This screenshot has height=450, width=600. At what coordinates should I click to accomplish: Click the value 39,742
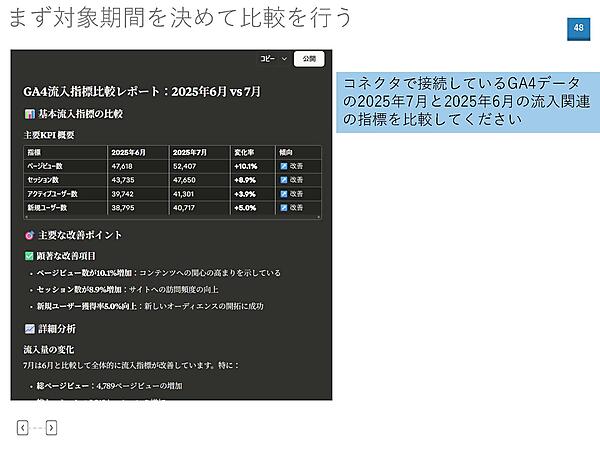pos(122,194)
